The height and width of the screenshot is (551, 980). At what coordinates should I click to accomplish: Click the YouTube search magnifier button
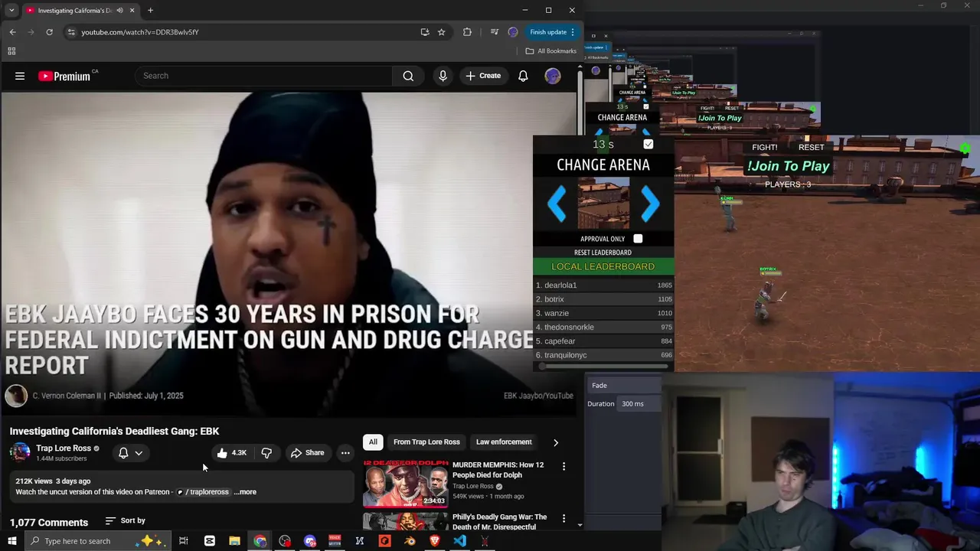click(408, 76)
